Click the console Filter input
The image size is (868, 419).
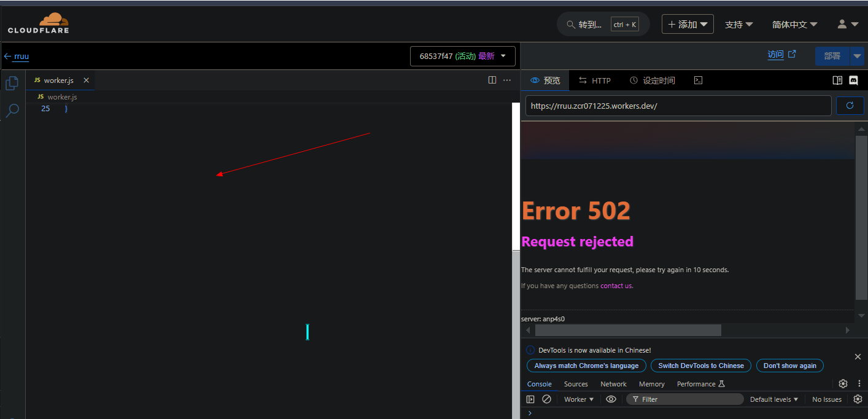coord(684,399)
